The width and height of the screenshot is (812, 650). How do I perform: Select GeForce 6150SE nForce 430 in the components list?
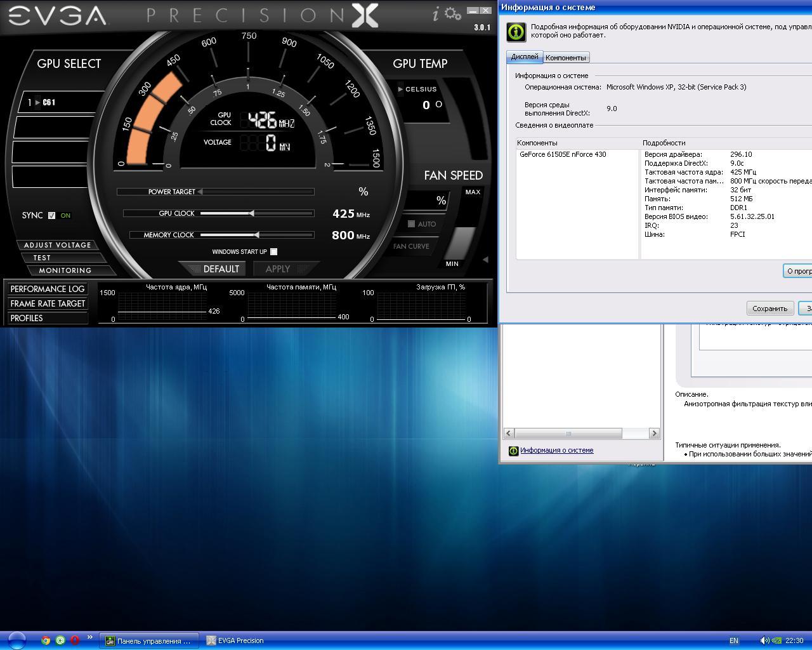[x=563, y=154]
